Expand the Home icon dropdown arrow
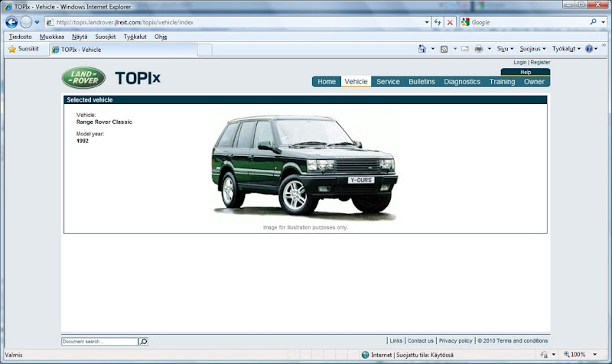Screen dimensions: 612x364 click(x=432, y=49)
